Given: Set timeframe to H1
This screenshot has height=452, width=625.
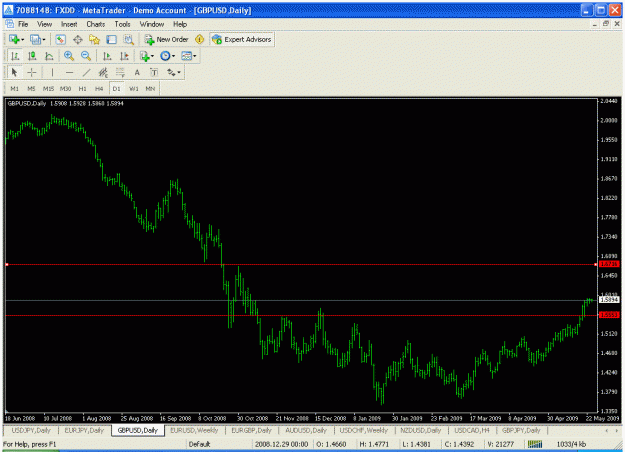Looking at the screenshot, I should click(82, 88).
